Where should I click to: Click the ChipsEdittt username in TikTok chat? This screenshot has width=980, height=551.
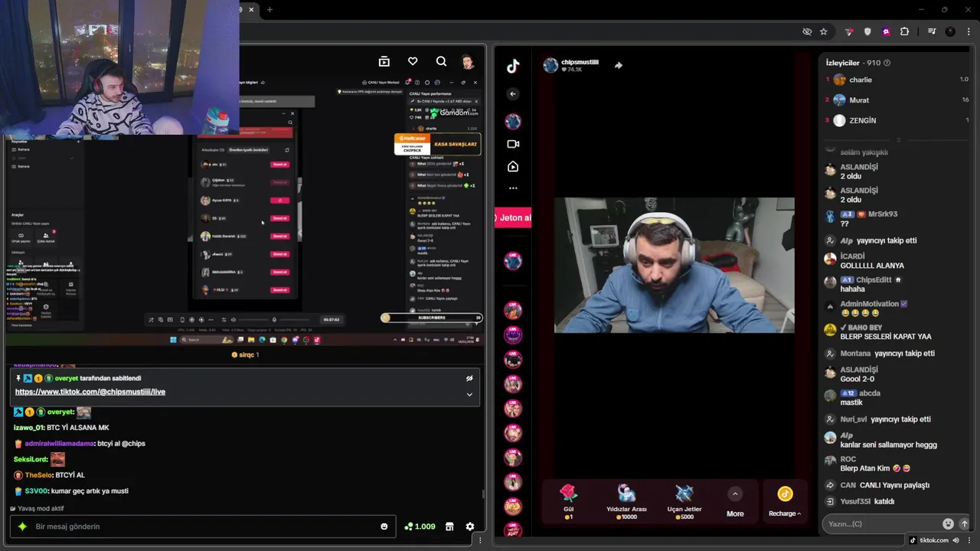pos(874,280)
